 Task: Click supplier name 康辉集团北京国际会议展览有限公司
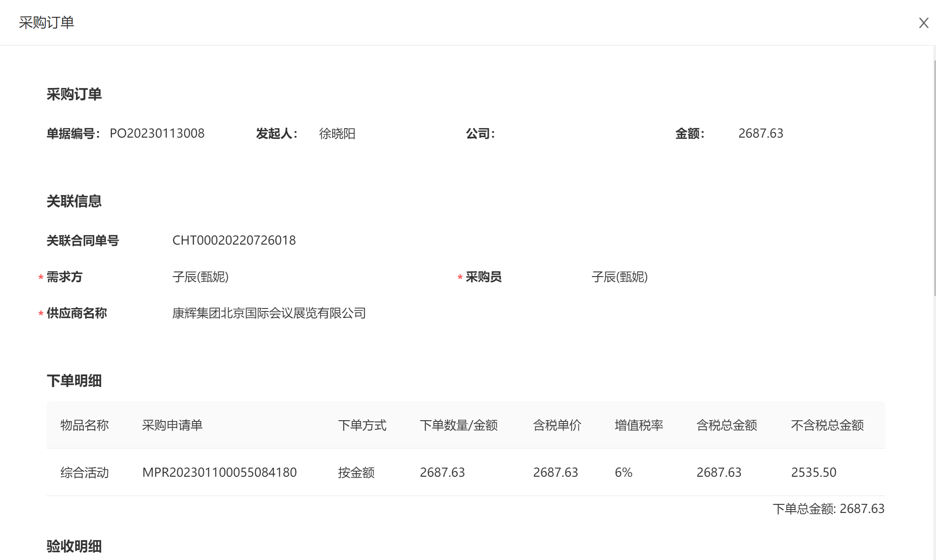269,313
